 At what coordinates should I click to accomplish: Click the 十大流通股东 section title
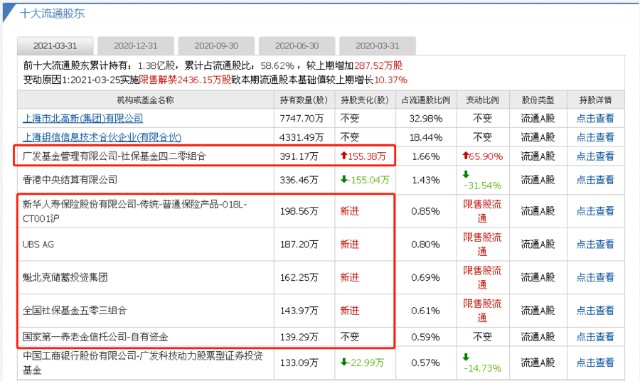point(52,13)
